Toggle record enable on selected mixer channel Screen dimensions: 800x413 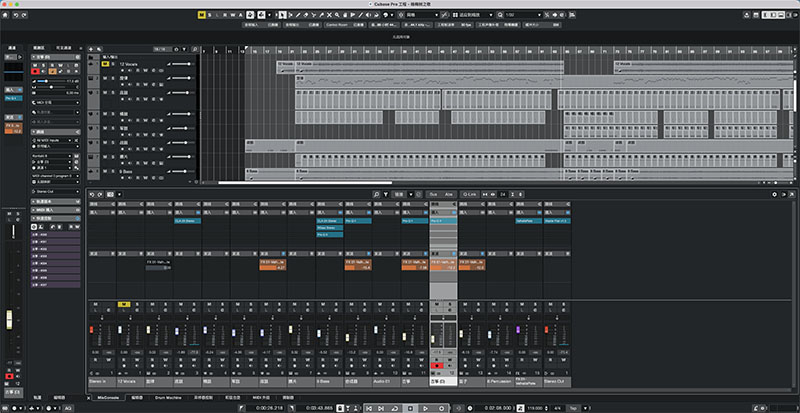[x=436, y=365]
